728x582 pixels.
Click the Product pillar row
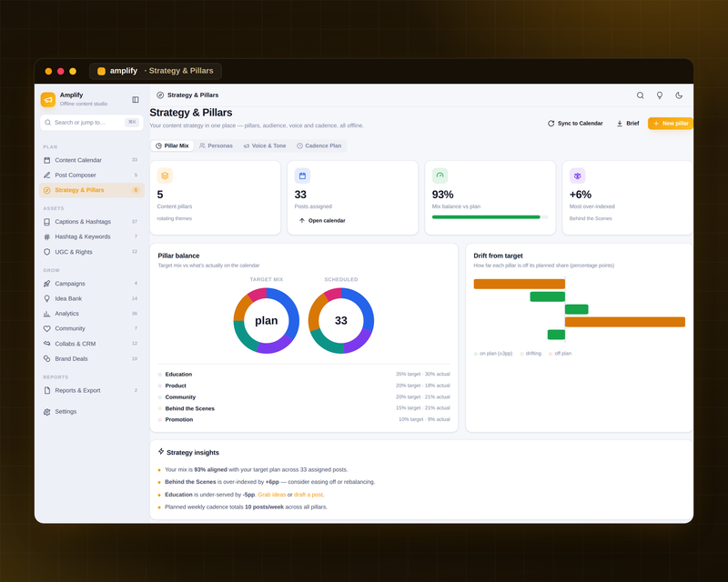point(304,386)
